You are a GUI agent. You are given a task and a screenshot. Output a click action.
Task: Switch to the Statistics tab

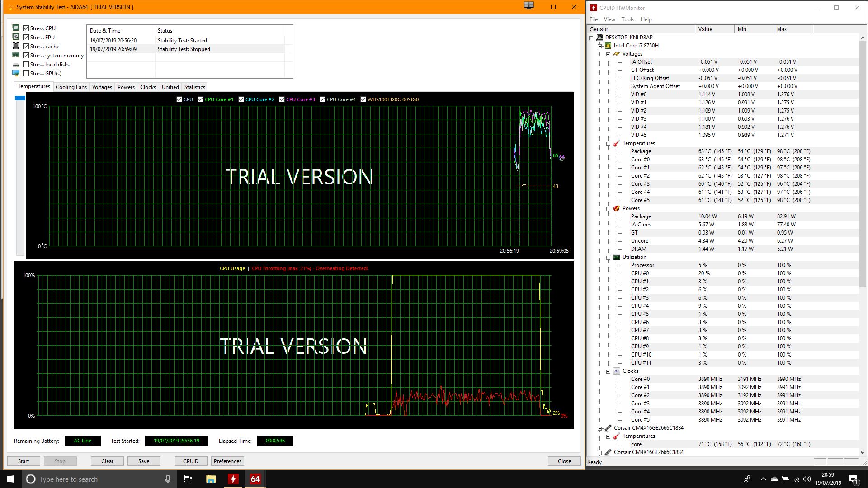(x=195, y=87)
